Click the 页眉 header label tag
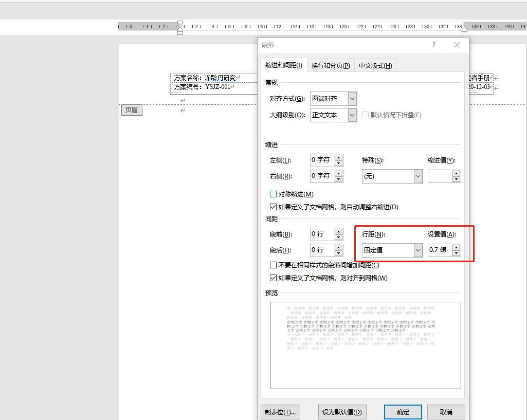The image size is (527, 420). pos(132,109)
